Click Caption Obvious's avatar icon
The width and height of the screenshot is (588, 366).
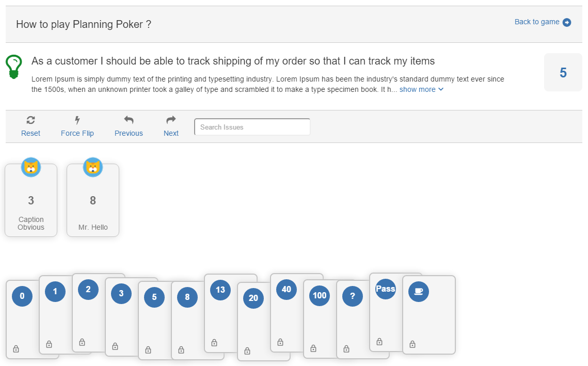click(x=31, y=167)
